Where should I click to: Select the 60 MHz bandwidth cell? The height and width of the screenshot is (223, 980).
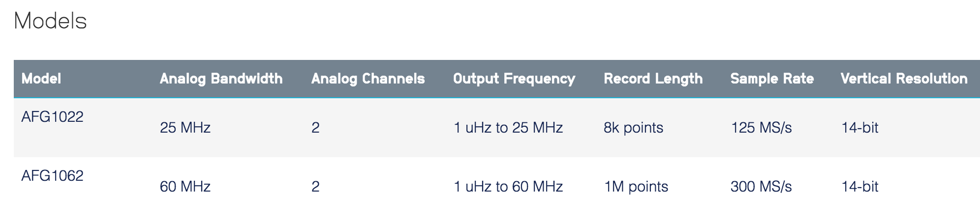pyautogui.click(x=185, y=187)
